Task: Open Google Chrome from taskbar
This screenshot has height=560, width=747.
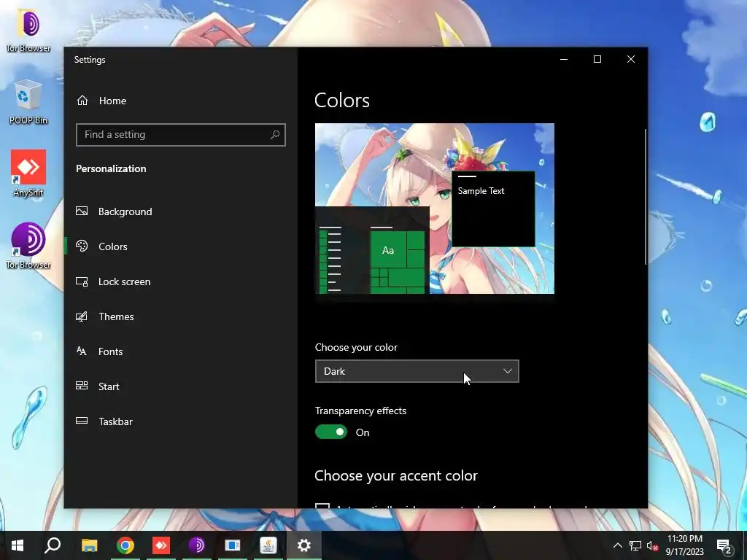Action: (x=125, y=545)
